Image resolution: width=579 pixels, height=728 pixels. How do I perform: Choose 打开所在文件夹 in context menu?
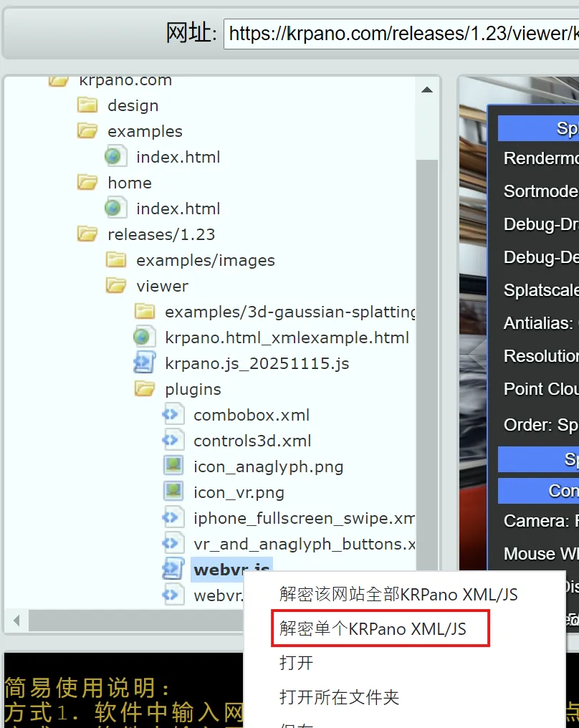tap(340, 697)
